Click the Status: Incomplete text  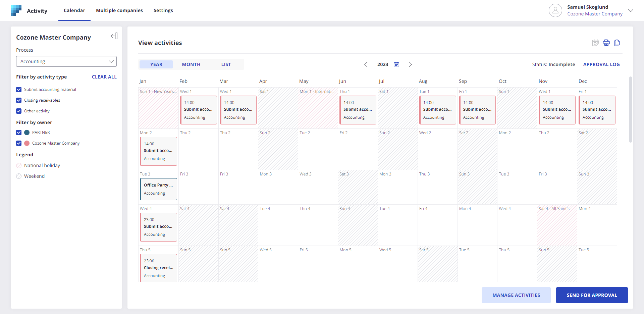click(553, 64)
